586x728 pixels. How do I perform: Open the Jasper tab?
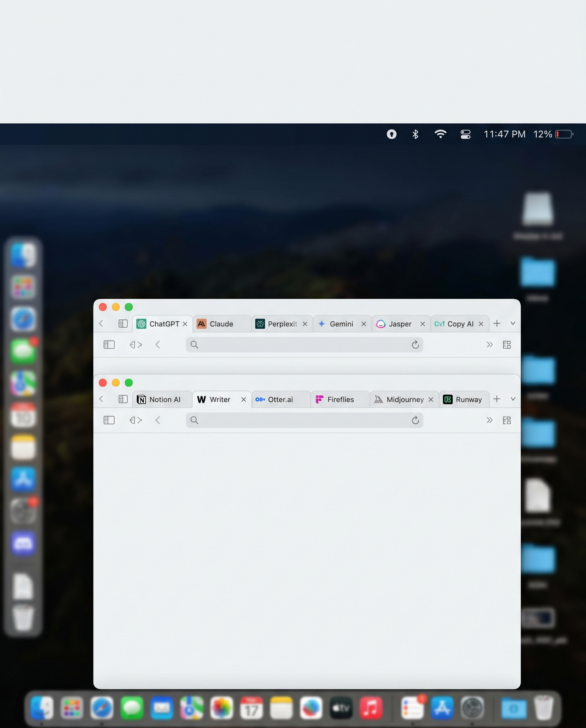click(x=401, y=324)
